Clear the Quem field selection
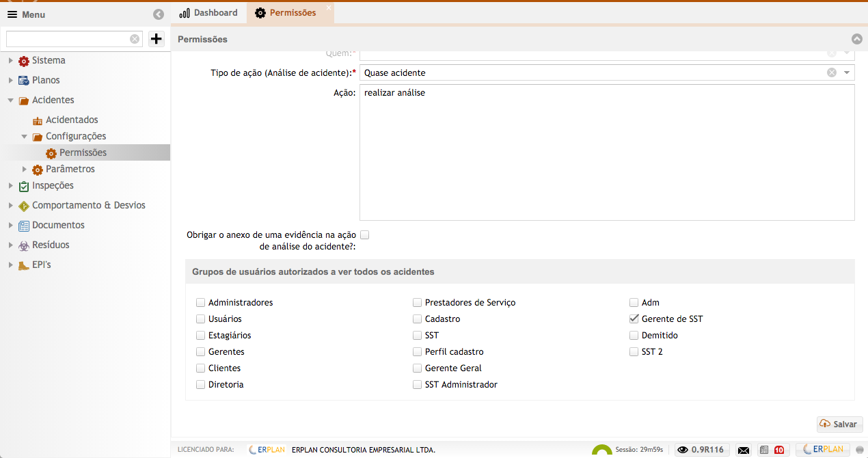This screenshot has height=458, width=868. click(832, 53)
